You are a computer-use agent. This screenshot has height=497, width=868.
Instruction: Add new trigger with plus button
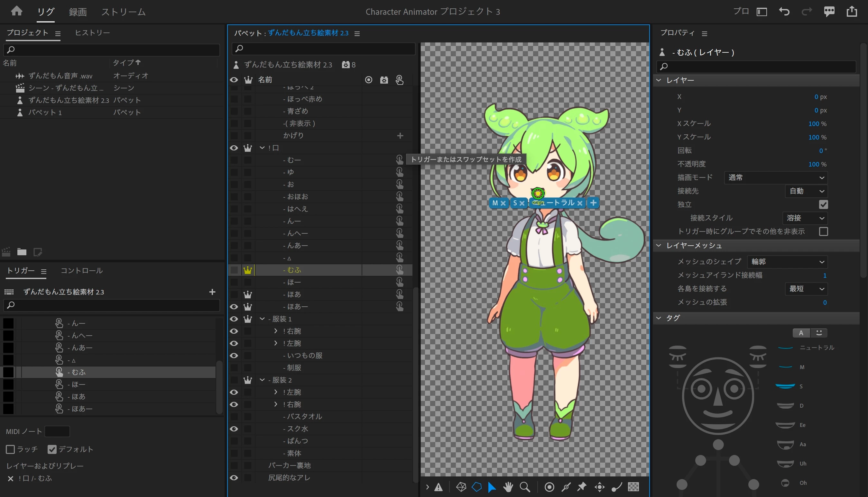(212, 292)
